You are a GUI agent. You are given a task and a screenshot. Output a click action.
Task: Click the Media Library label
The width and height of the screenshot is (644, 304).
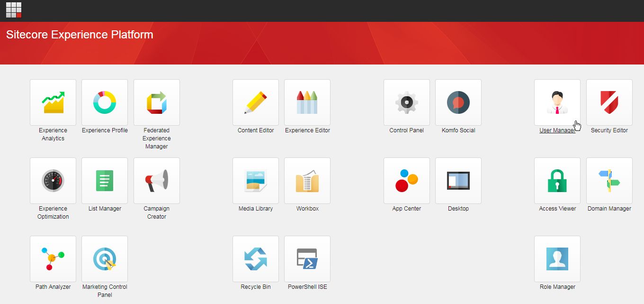tap(256, 209)
